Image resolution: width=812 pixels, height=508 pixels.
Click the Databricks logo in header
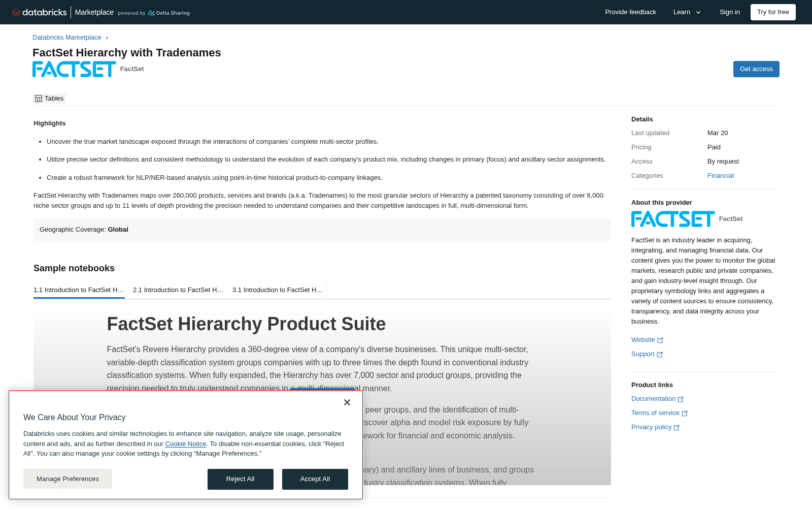(39, 12)
